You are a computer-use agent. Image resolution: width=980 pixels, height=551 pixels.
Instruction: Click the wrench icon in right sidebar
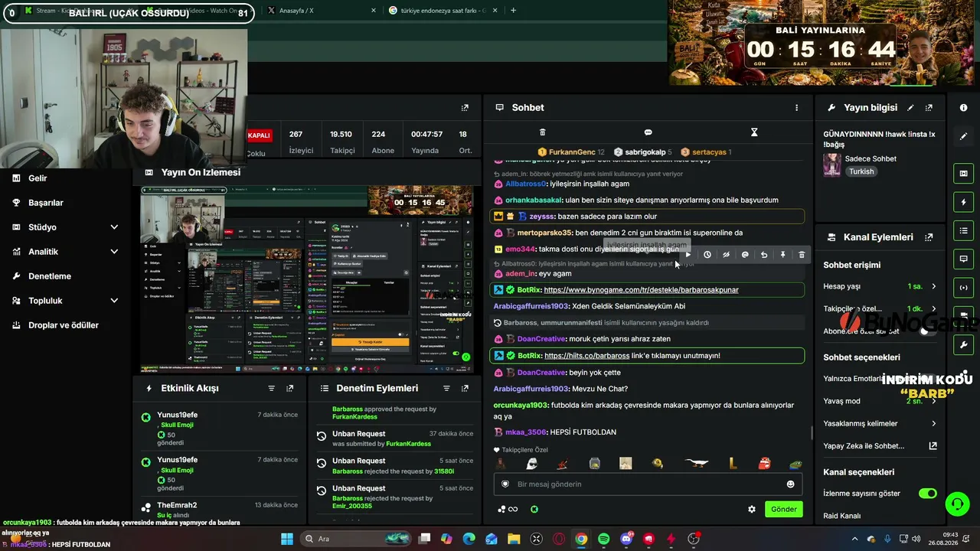(964, 344)
